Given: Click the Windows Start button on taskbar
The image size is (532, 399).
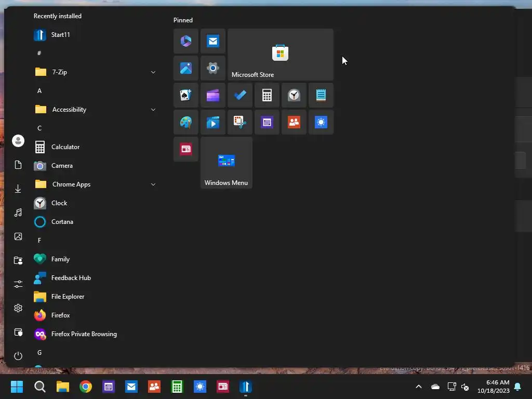Looking at the screenshot, I should (17, 387).
